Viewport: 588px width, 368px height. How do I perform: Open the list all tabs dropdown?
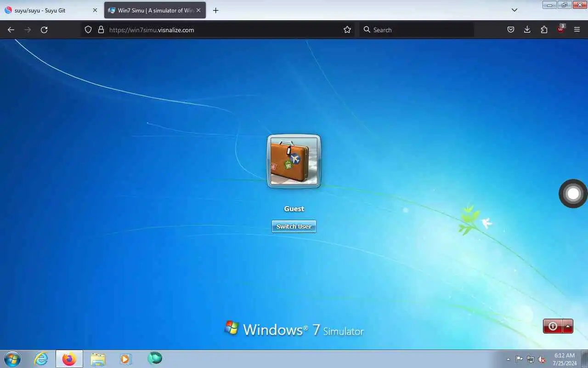pyautogui.click(x=514, y=10)
